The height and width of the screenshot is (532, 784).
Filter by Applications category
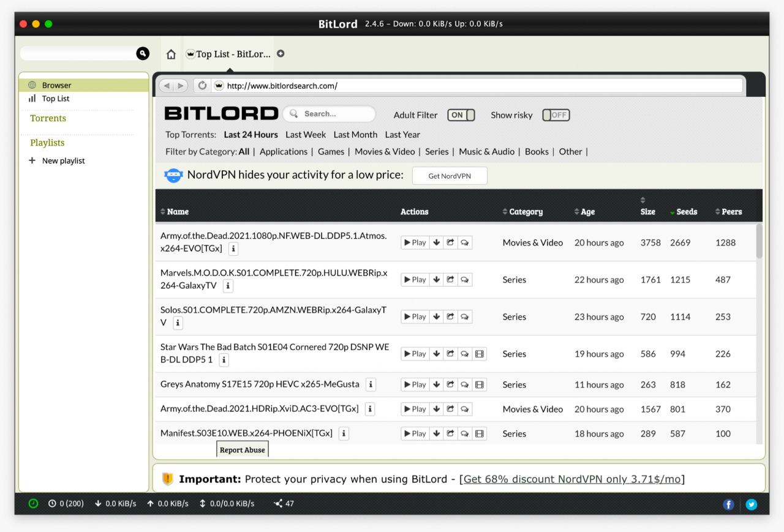[x=284, y=152]
